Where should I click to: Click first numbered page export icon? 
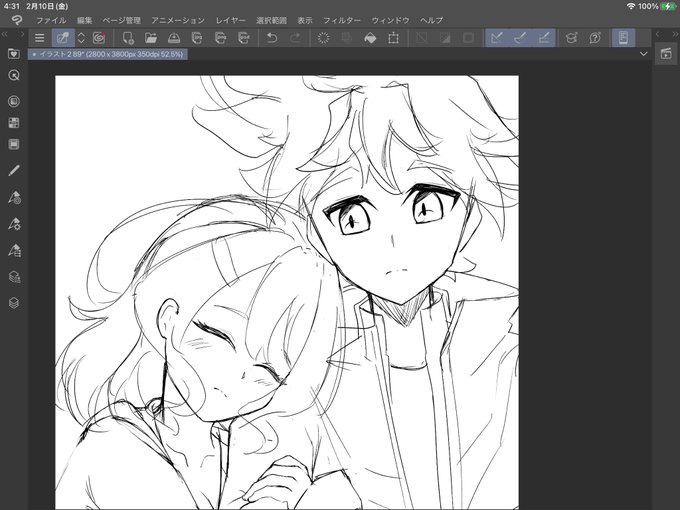(197, 38)
